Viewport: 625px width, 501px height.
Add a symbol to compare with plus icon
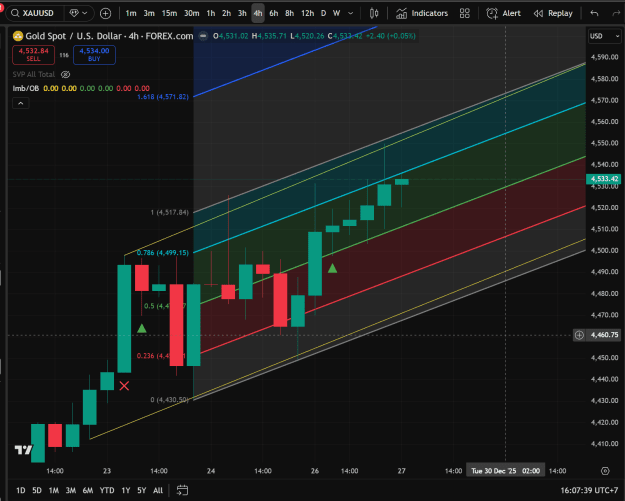pyautogui.click(x=105, y=14)
